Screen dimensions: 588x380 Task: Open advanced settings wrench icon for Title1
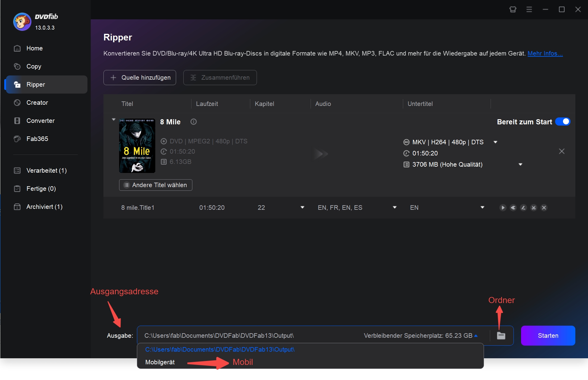[513, 208]
